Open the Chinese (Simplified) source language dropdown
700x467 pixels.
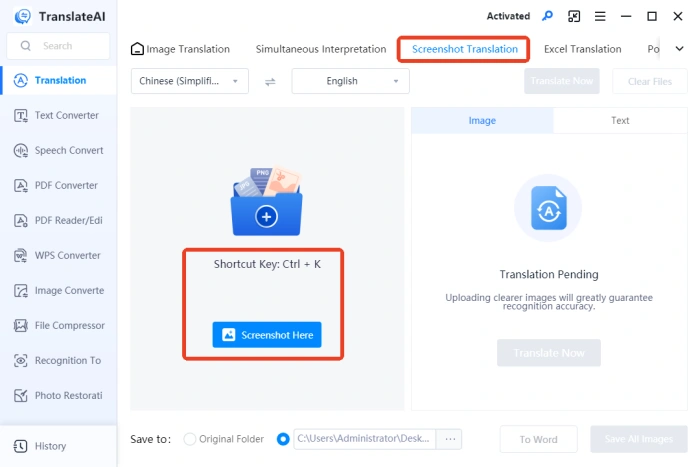pos(190,81)
